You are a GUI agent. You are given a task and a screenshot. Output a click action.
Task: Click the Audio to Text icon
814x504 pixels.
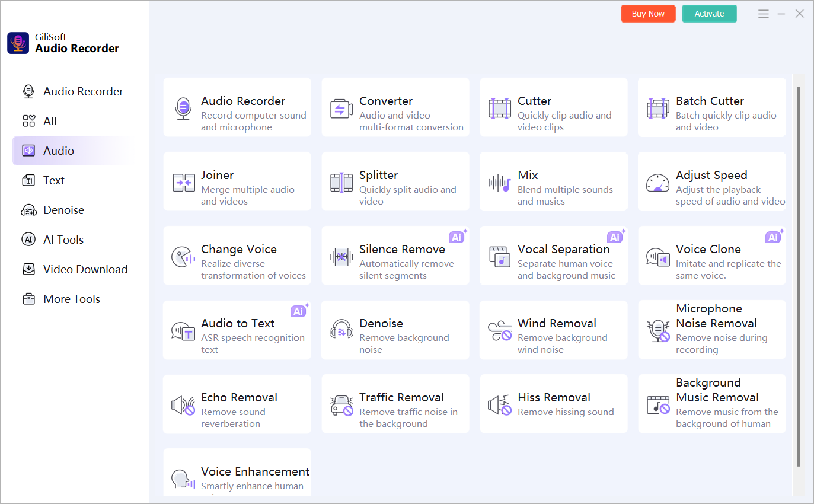click(x=183, y=331)
